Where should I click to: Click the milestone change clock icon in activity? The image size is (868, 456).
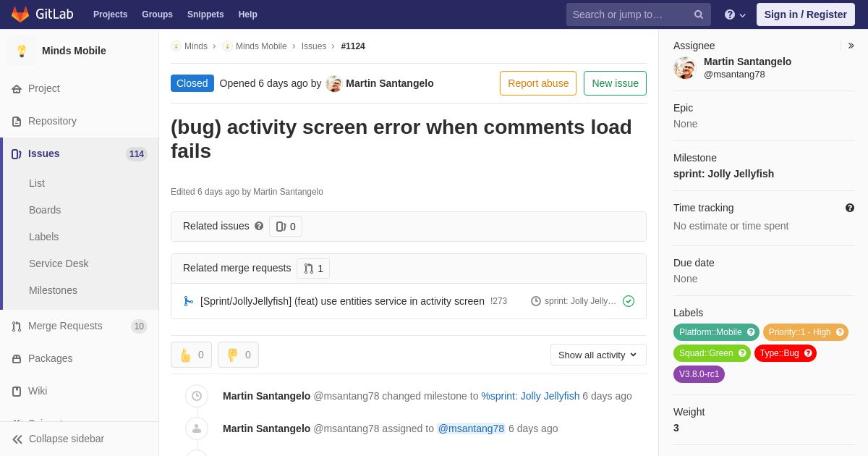(x=197, y=396)
